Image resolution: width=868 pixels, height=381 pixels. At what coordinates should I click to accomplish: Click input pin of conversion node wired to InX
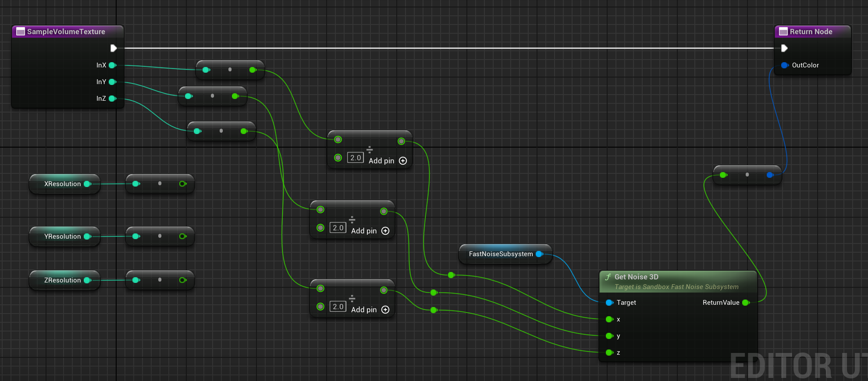pyautogui.click(x=206, y=70)
